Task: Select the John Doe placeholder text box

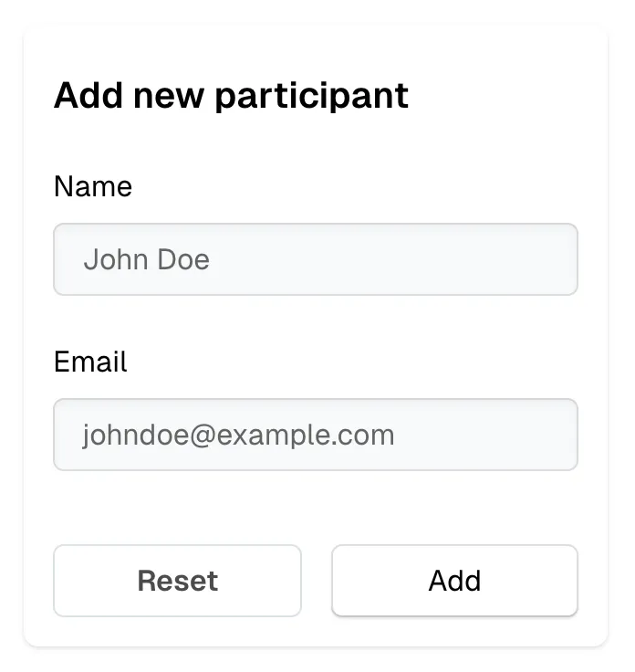Action: 316,259
